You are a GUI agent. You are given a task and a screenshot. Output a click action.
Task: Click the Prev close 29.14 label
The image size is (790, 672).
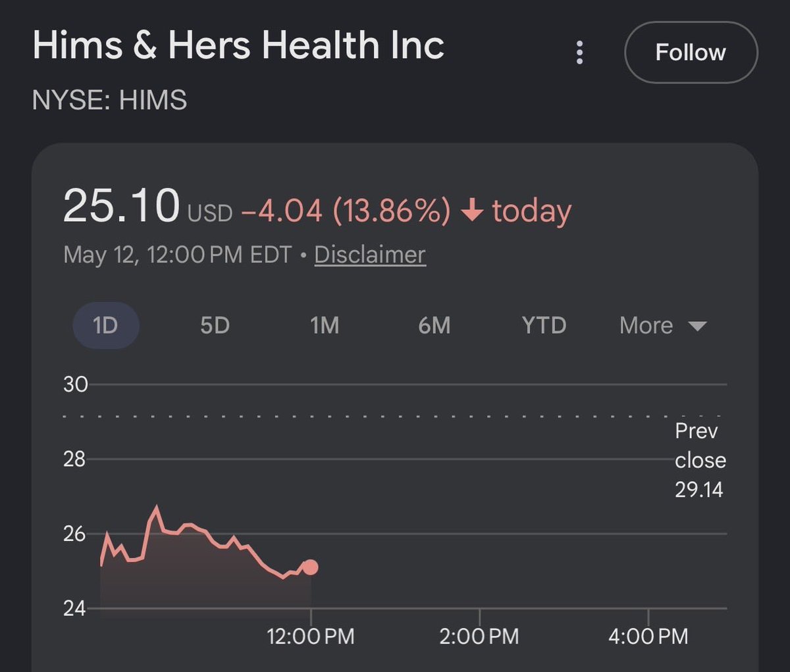click(x=699, y=460)
